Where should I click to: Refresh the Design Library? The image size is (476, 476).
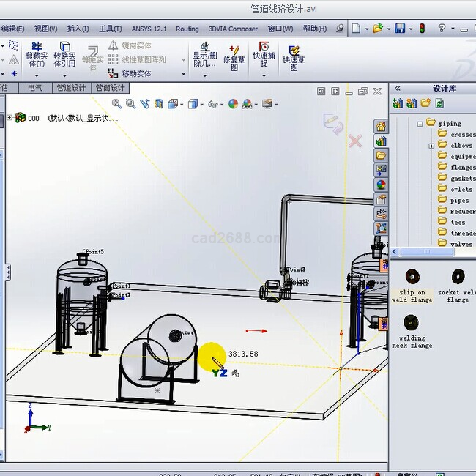point(439,104)
